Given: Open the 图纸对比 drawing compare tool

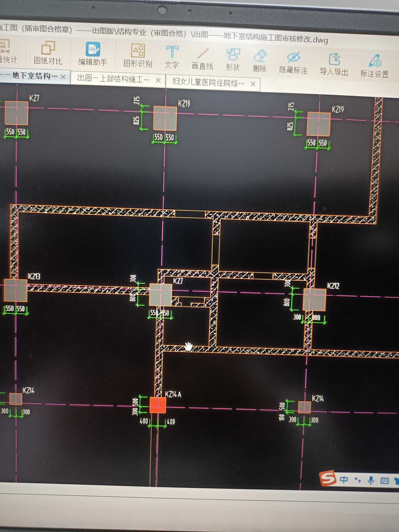Looking at the screenshot, I should point(48,53).
